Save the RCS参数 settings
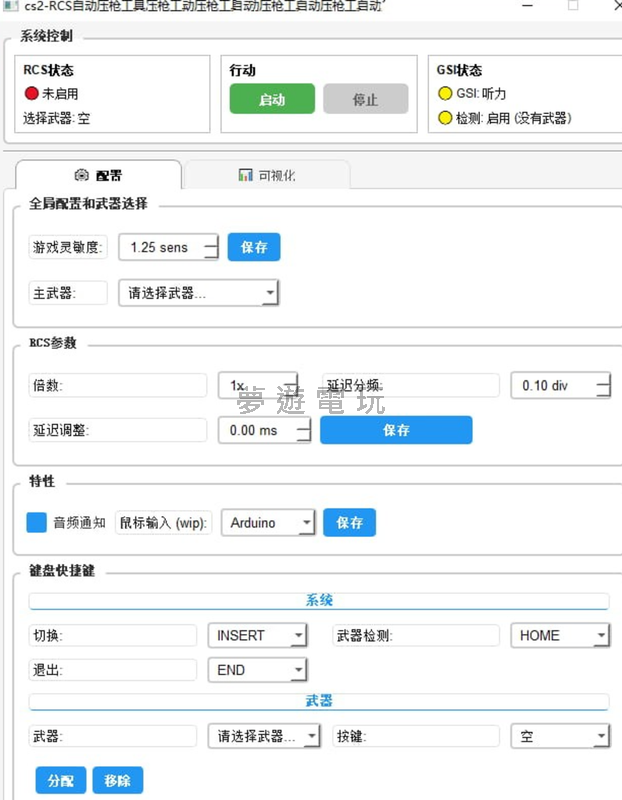Image resolution: width=622 pixels, height=800 pixels. [x=396, y=430]
